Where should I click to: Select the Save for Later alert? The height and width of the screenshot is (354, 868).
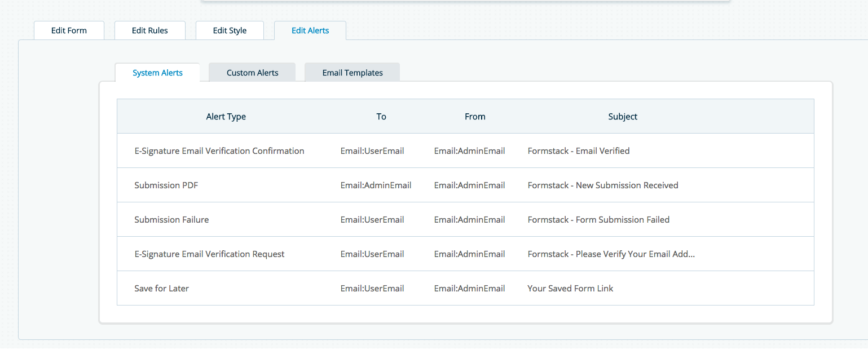tap(161, 289)
